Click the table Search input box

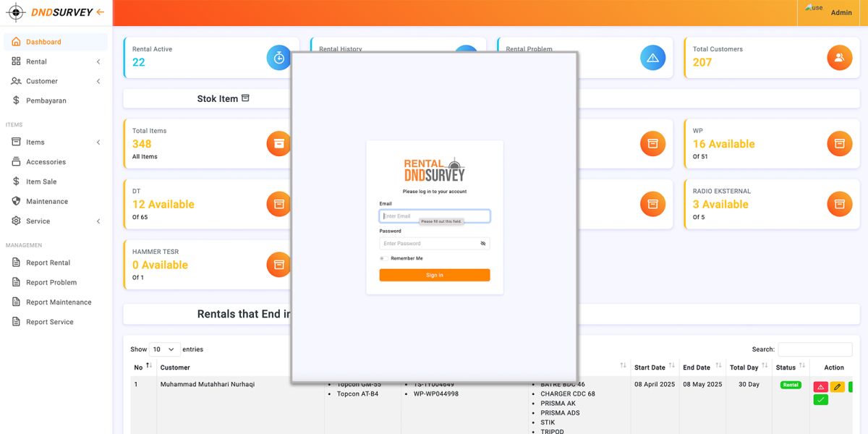[x=814, y=349]
